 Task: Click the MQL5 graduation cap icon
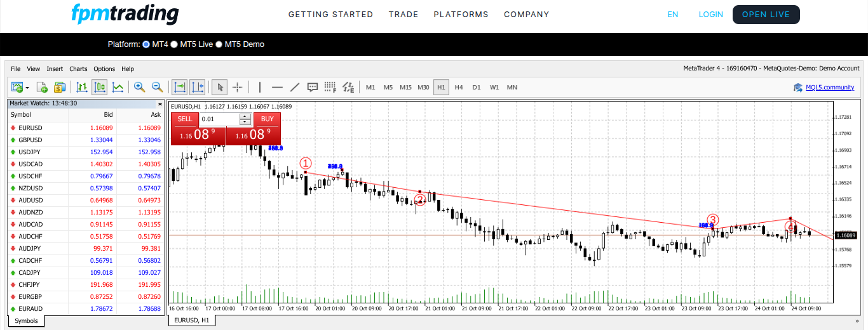click(x=798, y=88)
